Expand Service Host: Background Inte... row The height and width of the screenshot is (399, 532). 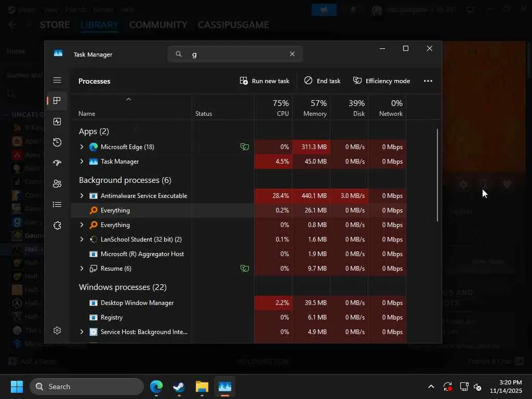pyautogui.click(x=82, y=332)
